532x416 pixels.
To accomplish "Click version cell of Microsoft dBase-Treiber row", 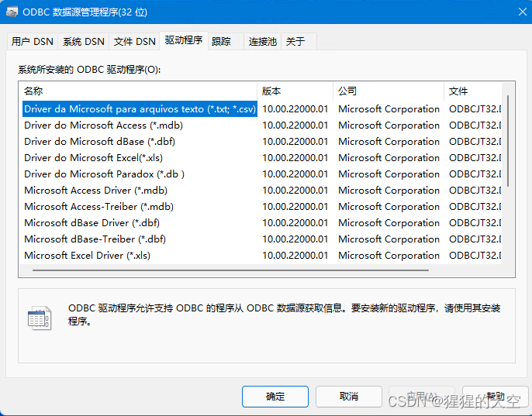I will point(295,239).
